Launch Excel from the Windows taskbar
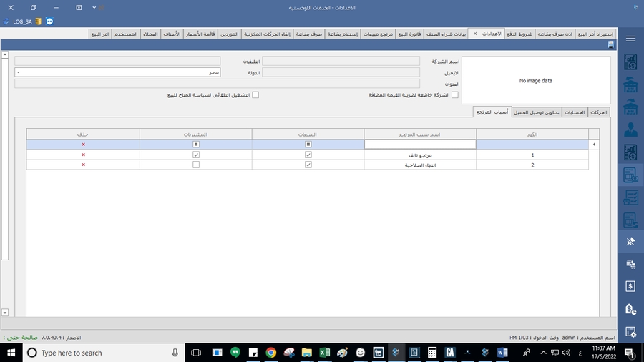Screen dimensions: 644x362 (x=323, y=353)
